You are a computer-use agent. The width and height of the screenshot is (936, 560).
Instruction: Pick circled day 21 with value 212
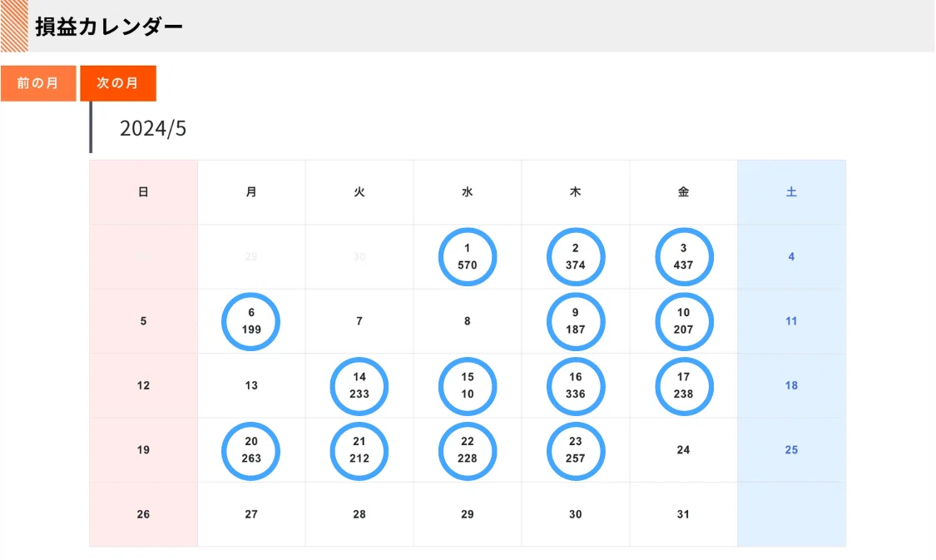(x=359, y=451)
